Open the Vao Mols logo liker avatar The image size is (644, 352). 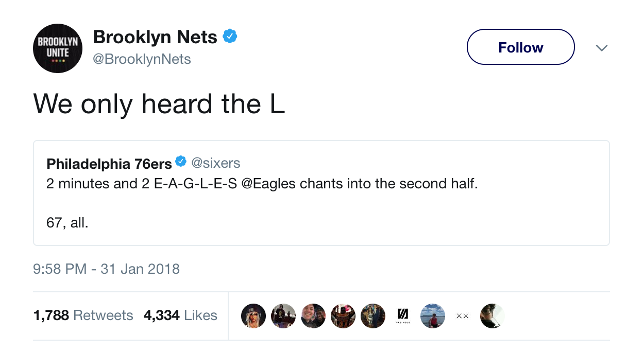click(x=403, y=315)
